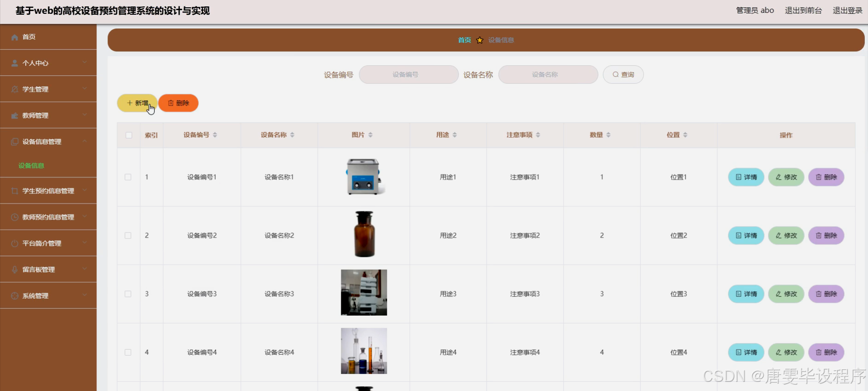The height and width of the screenshot is (391, 868).
Task: Click the microphone icon beside 留言板管理
Action: point(15,269)
